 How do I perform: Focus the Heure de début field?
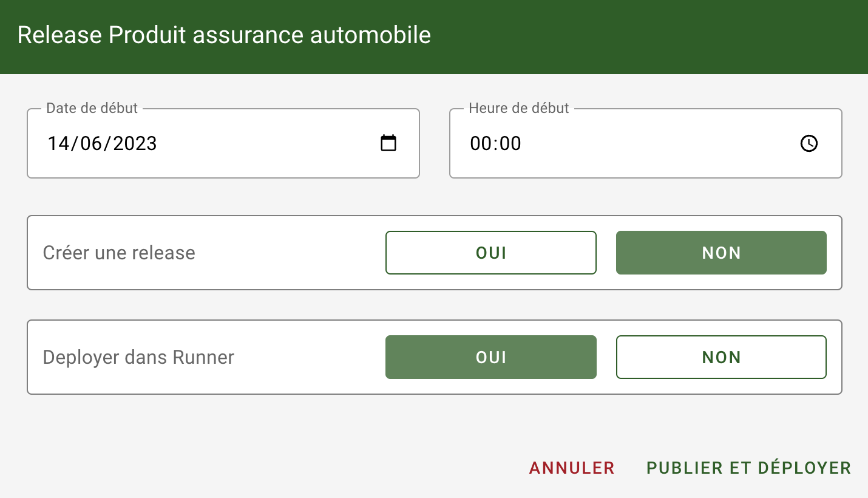[x=625, y=143]
